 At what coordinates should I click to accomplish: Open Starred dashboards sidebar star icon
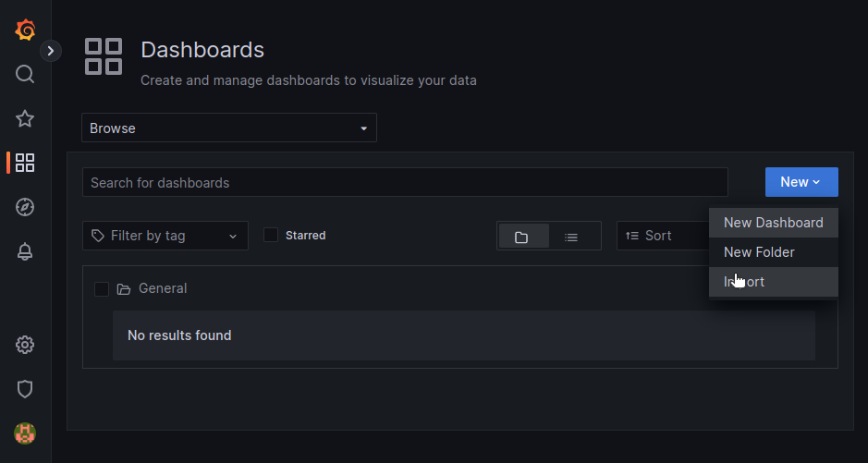[x=25, y=118]
